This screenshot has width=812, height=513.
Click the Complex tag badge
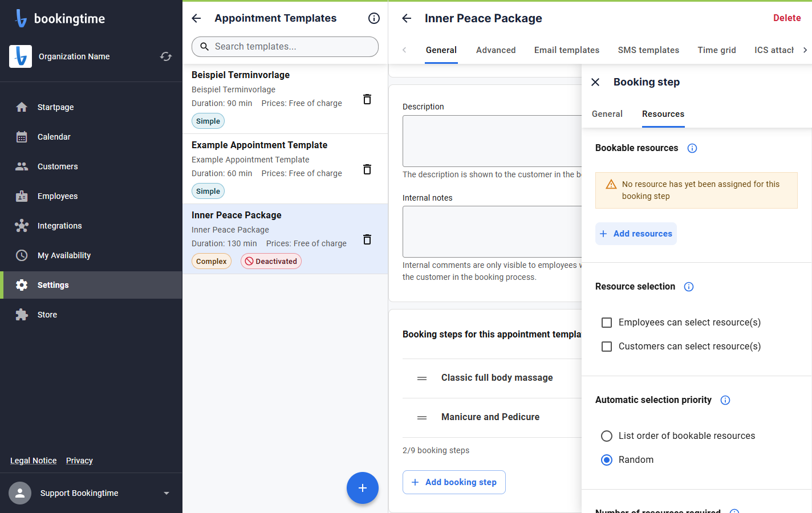click(x=212, y=261)
